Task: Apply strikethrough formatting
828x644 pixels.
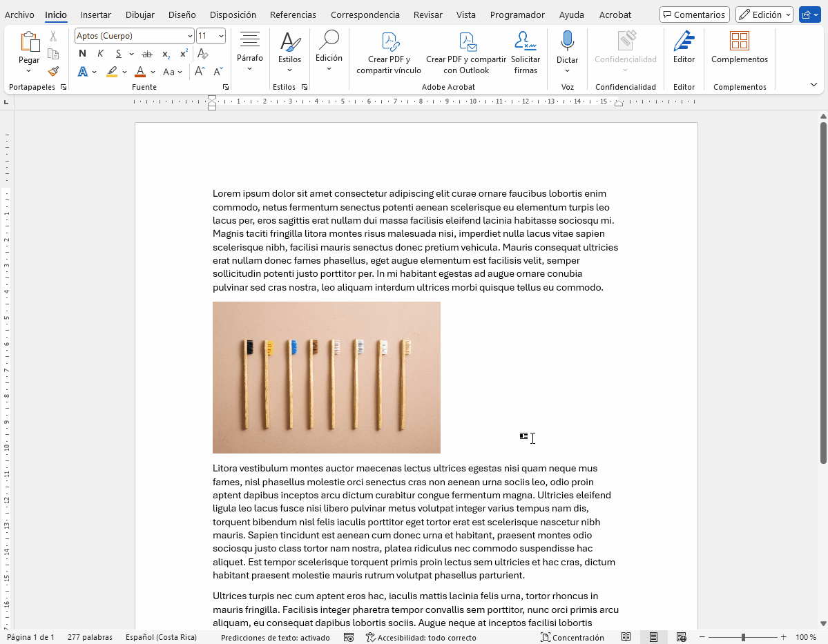Action: point(146,54)
